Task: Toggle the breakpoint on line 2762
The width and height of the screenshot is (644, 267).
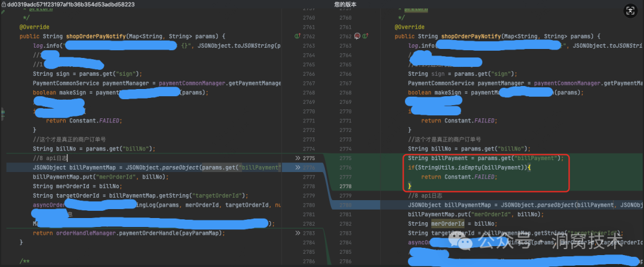Action: (x=357, y=36)
